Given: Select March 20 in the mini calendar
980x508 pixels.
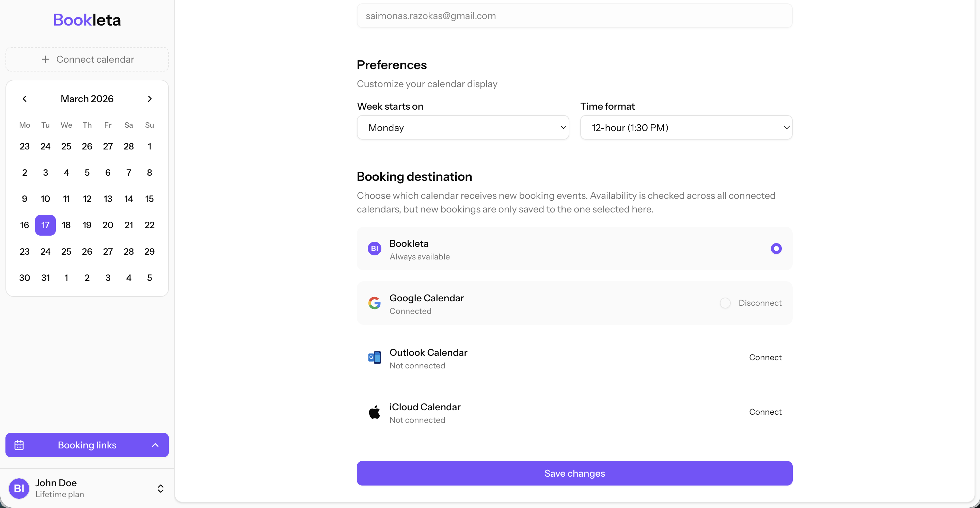Looking at the screenshot, I should [108, 225].
